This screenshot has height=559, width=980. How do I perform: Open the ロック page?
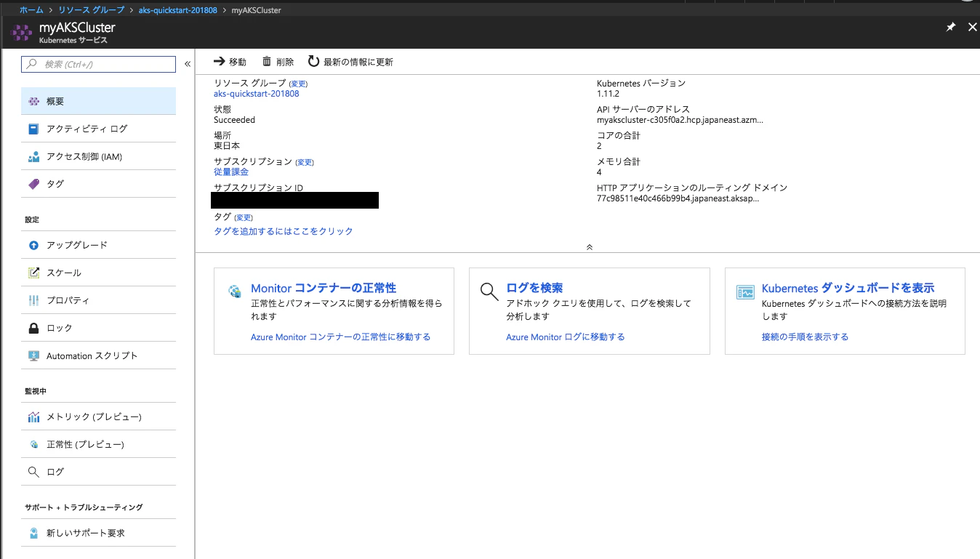point(98,328)
